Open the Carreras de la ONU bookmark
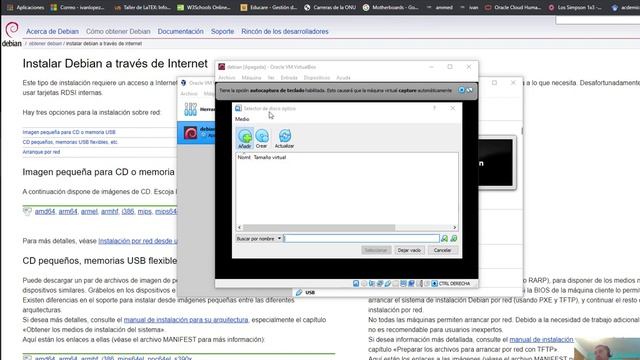This screenshot has height=360, width=640. (330, 7)
